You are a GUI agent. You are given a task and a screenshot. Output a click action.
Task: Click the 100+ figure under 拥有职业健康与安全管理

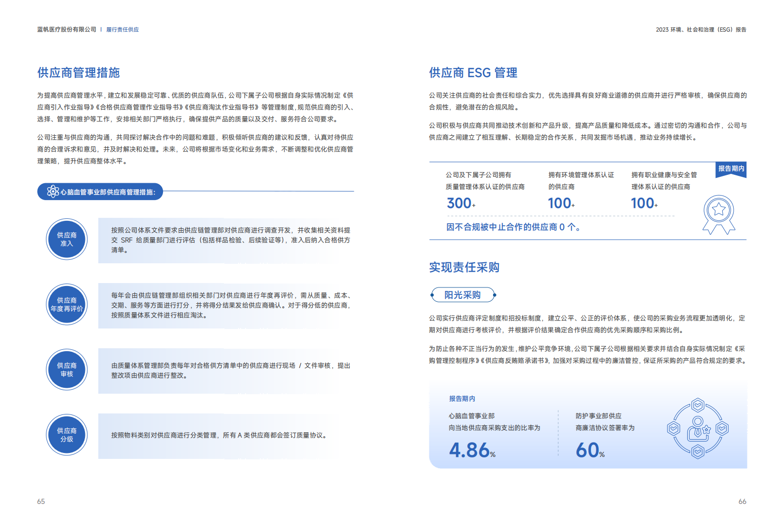644,203
